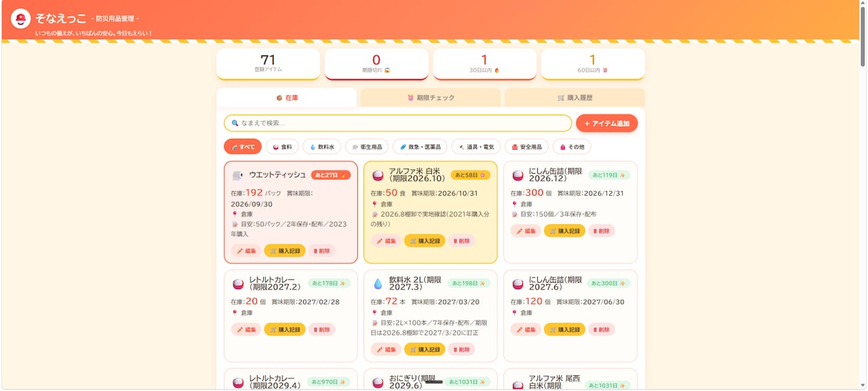This screenshot has width=868, height=391.
Task: Click the tissue roll icon on ウエットティッシュ card
Action: pyautogui.click(x=238, y=175)
